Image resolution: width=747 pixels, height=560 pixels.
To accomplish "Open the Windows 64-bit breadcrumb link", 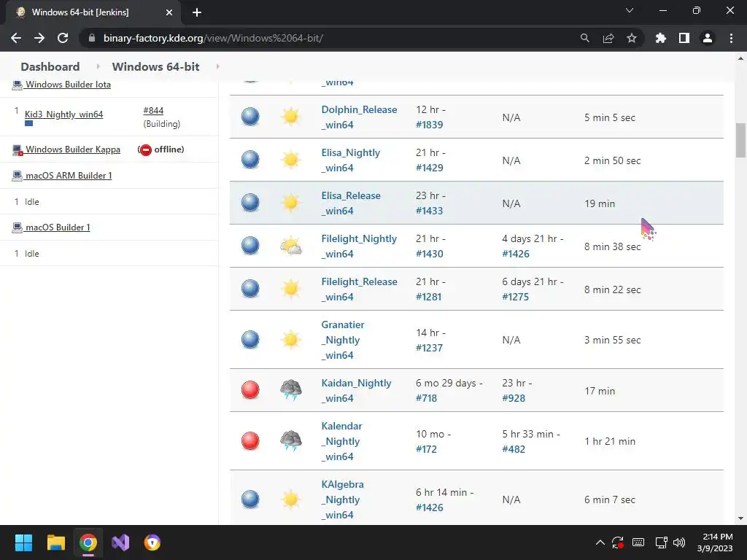I will coord(156,66).
